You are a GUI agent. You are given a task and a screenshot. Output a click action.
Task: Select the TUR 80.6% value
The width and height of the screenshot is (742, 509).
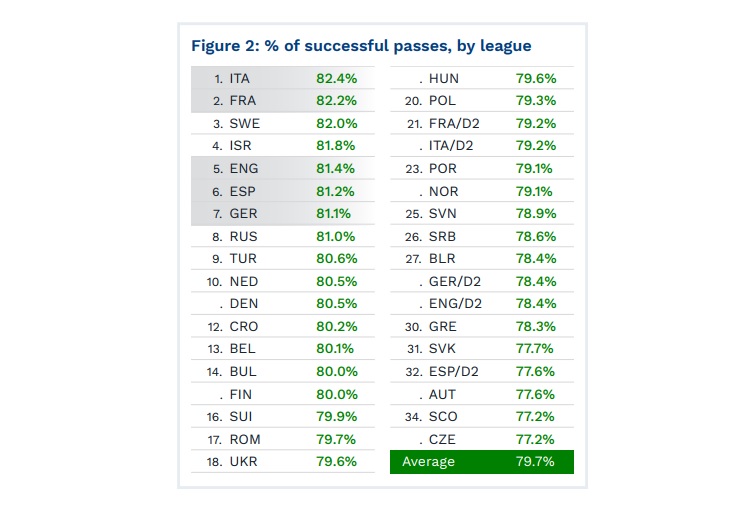coord(334,258)
